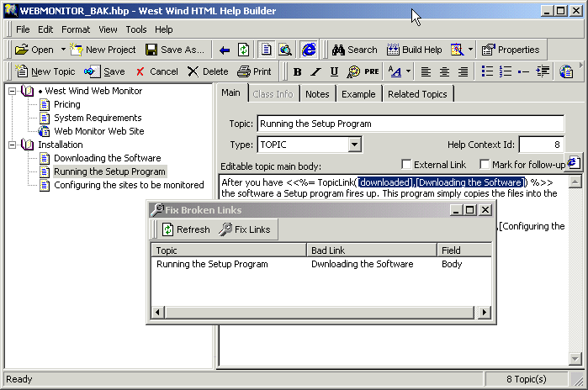Viewport: 588px width, 390px height.
Task: Toggle bold formatting
Action: 298,71
